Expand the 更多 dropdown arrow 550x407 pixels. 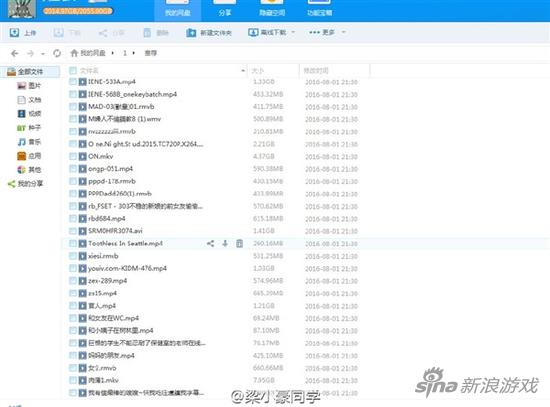click(x=344, y=32)
